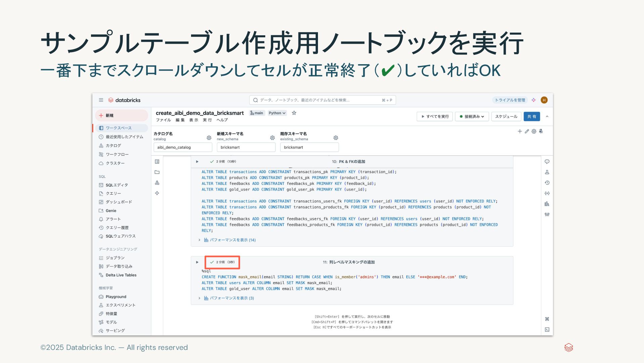This screenshot has height=363, width=644.
Task: Click the 既存スキーマ名 input field
Action: click(309, 147)
